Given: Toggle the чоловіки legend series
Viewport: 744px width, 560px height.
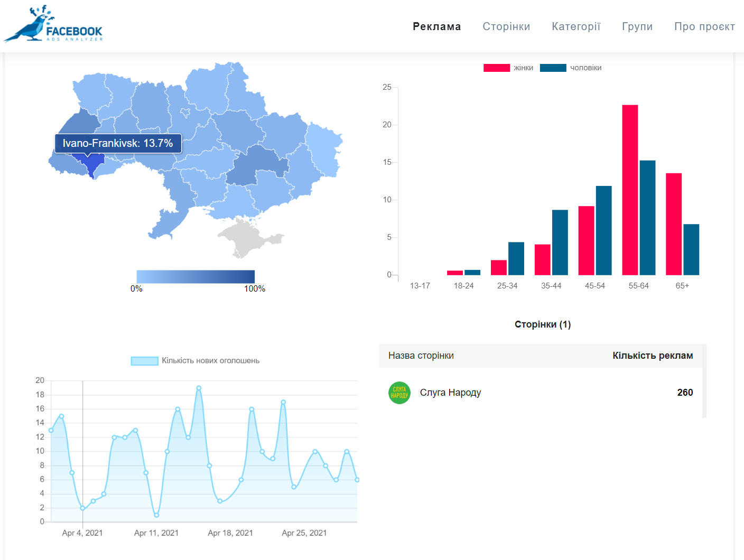Looking at the screenshot, I should click(571, 68).
